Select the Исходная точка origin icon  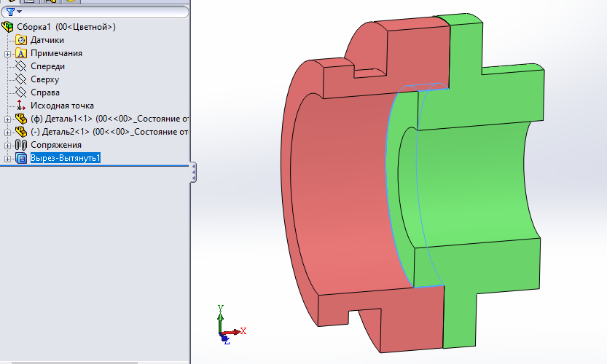point(21,106)
